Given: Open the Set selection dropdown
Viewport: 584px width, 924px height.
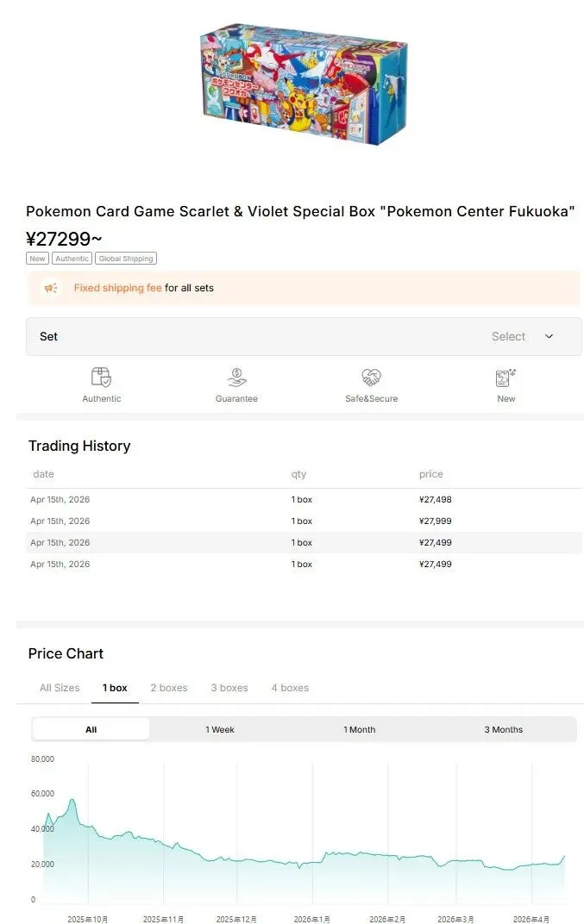Looking at the screenshot, I should click(304, 336).
